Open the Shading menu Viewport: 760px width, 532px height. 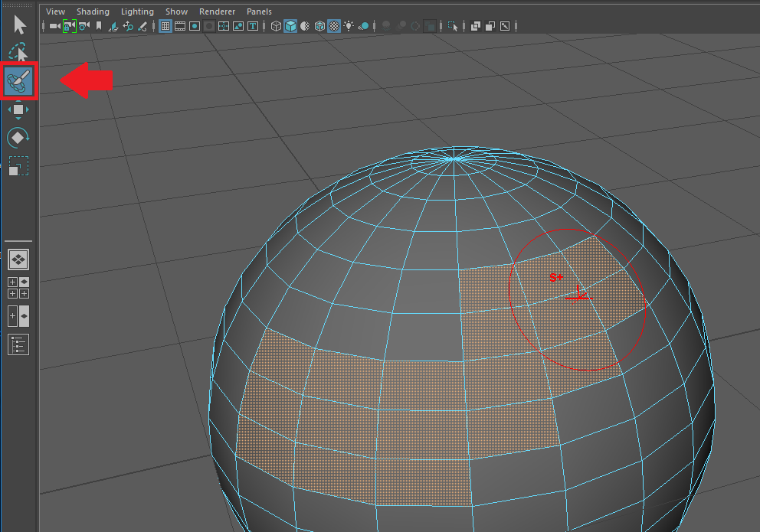(93, 11)
